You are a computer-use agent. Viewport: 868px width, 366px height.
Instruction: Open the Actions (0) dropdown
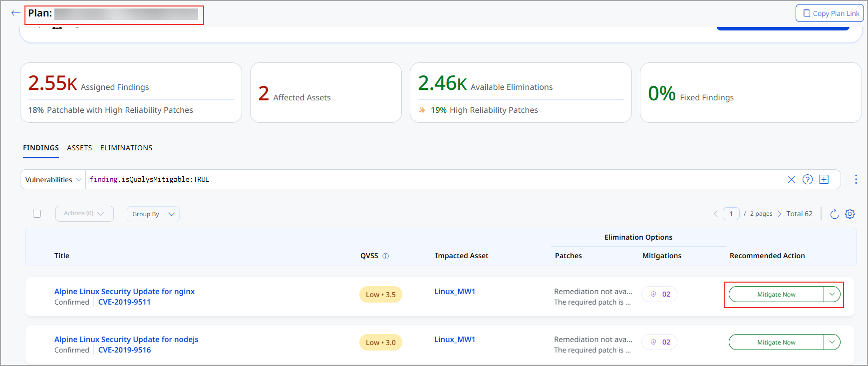tap(84, 214)
